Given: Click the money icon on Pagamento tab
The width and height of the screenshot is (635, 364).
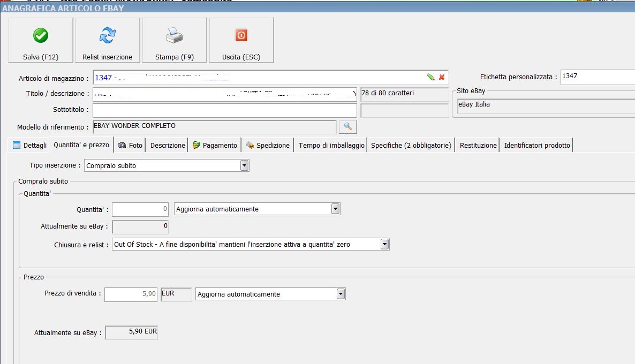Looking at the screenshot, I should 196,145.
